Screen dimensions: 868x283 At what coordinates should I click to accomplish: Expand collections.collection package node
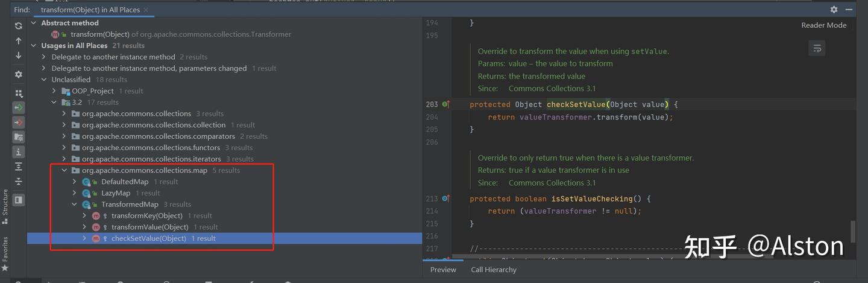pos(64,125)
